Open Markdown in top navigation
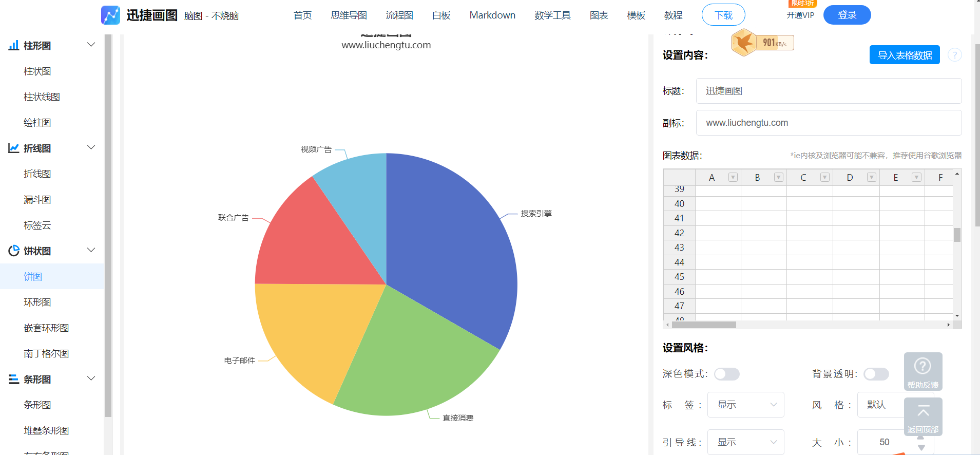 coord(492,15)
